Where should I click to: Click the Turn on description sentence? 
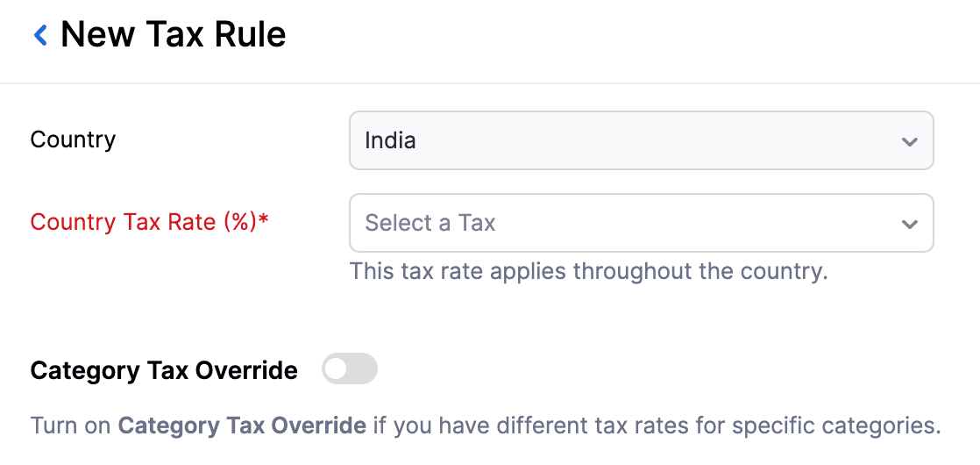pyautogui.click(x=485, y=426)
